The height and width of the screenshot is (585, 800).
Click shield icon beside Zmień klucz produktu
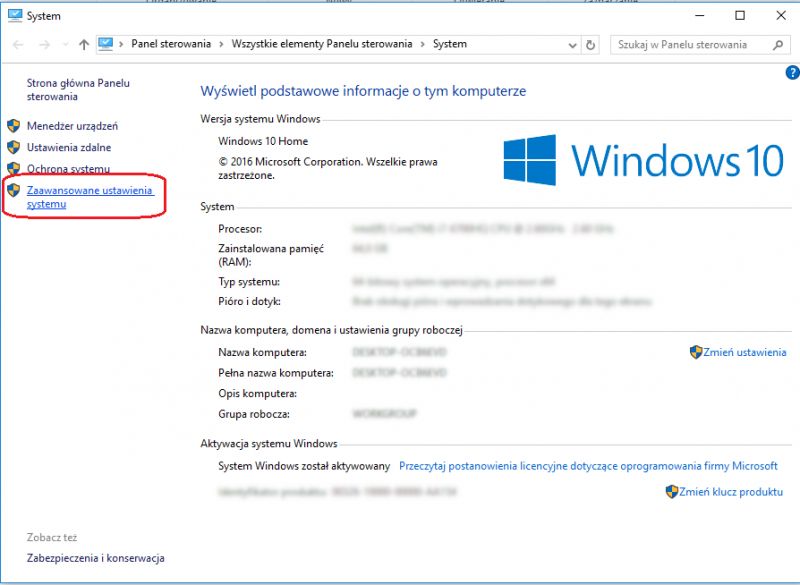pos(672,492)
